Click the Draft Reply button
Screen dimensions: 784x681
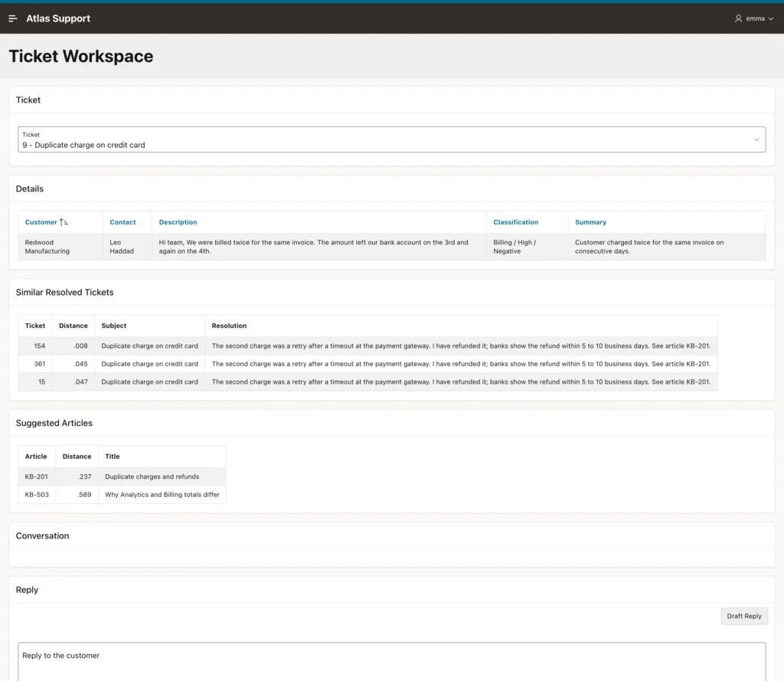pyautogui.click(x=743, y=616)
